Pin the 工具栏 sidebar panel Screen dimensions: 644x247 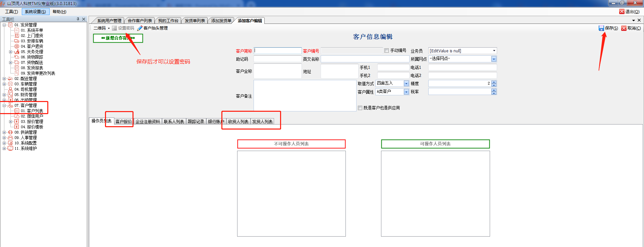point(78,19)
